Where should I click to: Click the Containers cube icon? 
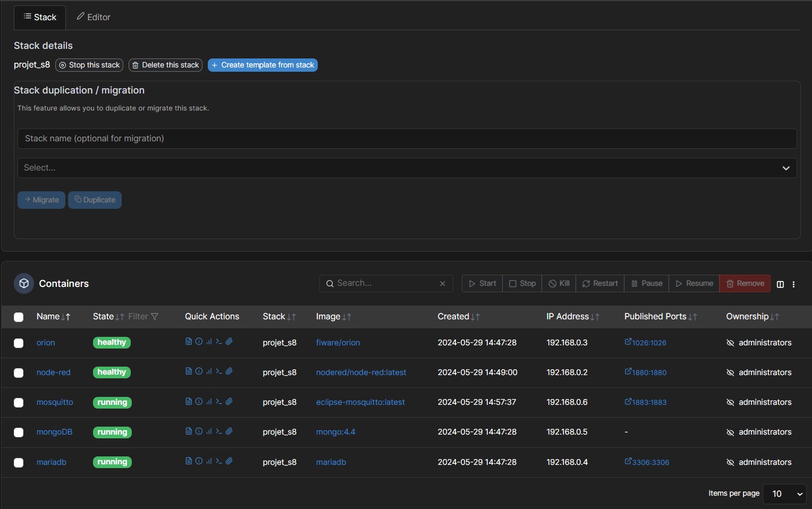pos(24,284)
